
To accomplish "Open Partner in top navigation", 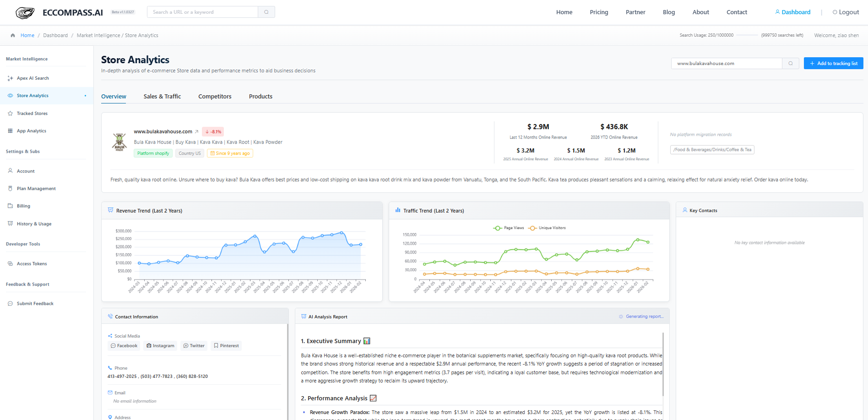I will [635, 12].
